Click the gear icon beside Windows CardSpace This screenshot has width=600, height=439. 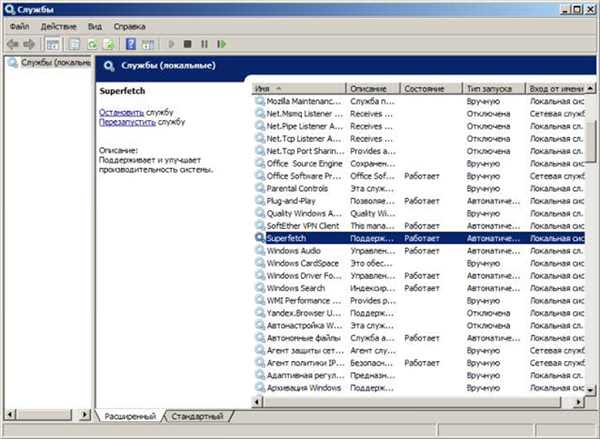(x=260, y=263)
